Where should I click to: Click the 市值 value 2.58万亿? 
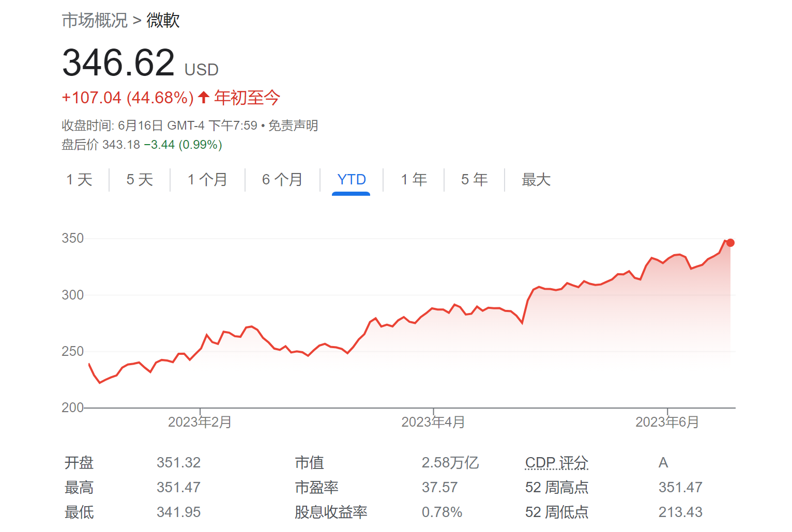[450, 463]
